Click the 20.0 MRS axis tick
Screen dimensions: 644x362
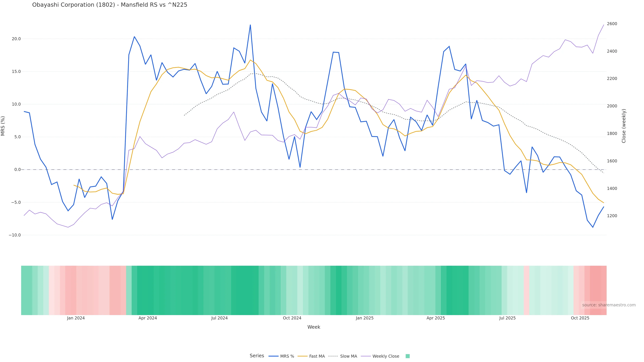click(x=16, y=39)
